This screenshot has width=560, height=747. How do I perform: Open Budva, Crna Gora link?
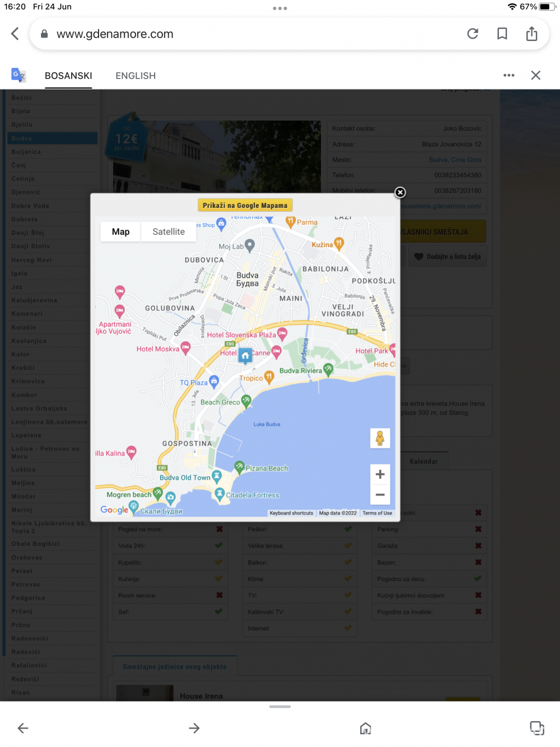tap(455, 160)
